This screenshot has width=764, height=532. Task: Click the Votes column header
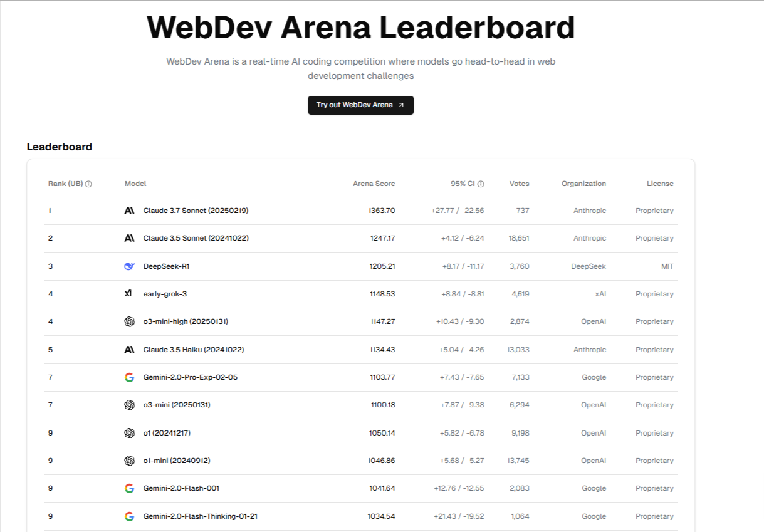click(x=520, y=184)
